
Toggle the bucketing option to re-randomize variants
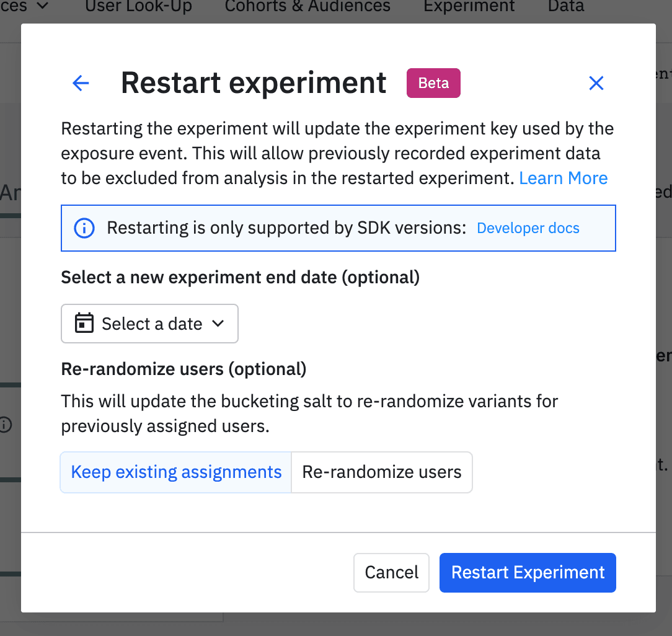382,472
